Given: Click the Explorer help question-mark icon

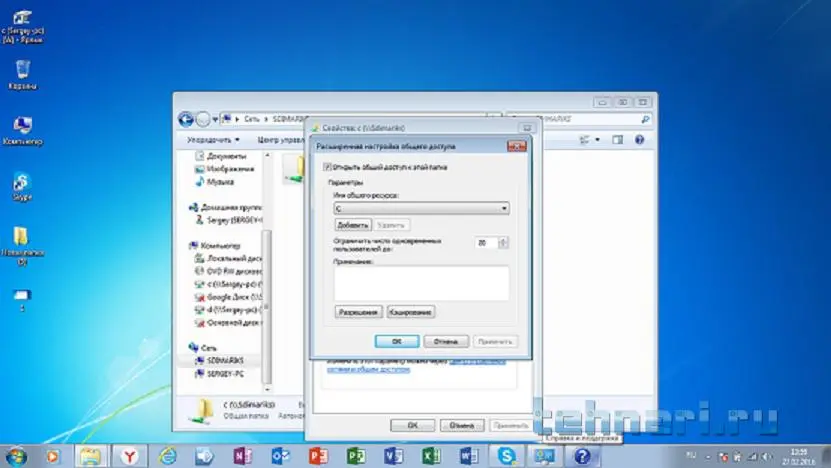Looking at the screenshot, I should tap(640, 140).
